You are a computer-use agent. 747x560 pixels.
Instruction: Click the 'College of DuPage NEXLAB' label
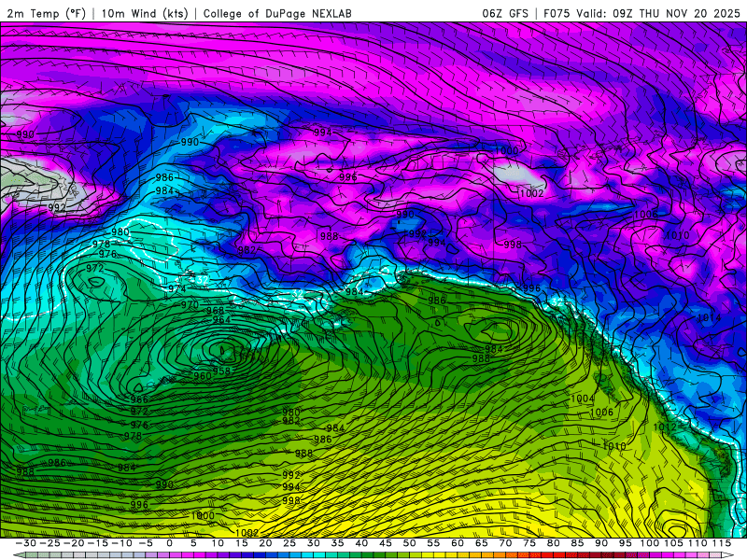pyautogui.click(x=277, y=13)
